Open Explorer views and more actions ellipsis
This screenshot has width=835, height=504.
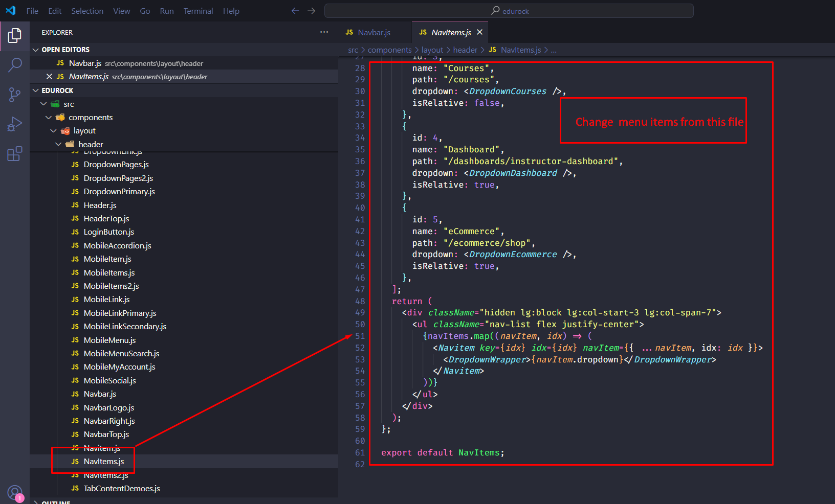click(324, 32)
